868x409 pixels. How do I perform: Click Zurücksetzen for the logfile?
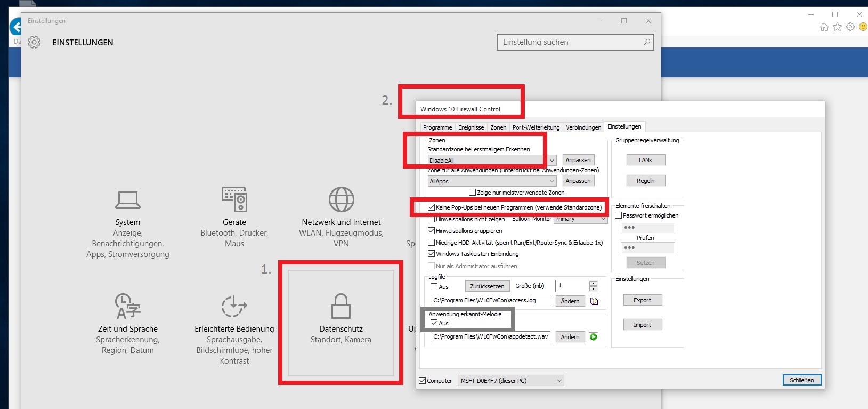click(x=487, y=286)
